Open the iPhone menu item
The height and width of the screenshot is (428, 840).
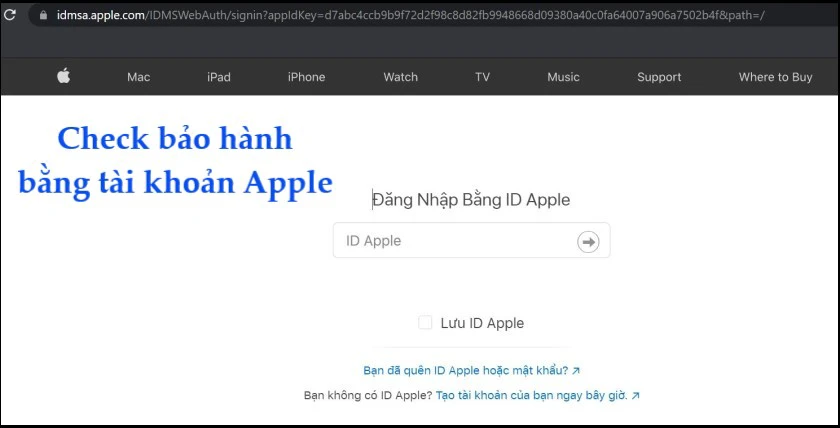pyautogui.click(x=306, y=77)
